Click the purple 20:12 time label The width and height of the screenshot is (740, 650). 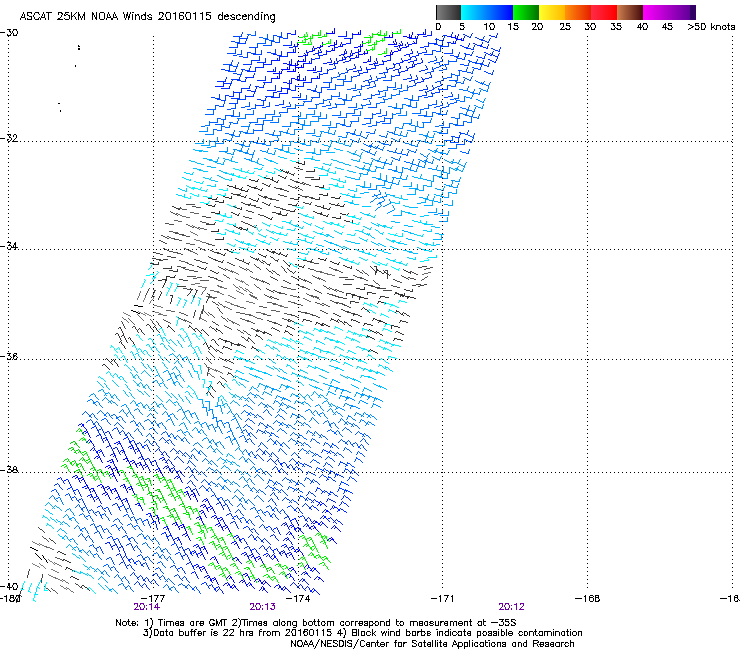click(512, 607)
